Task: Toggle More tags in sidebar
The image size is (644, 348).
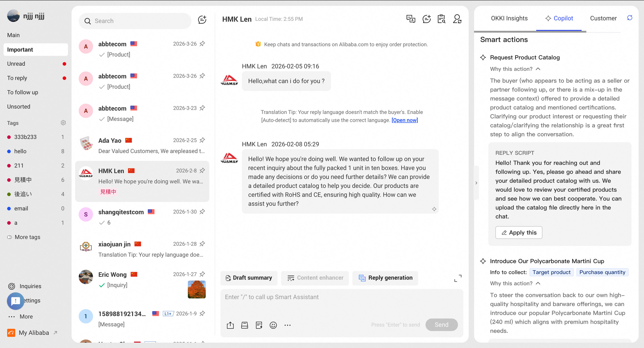Action: [x=24, y=237]
